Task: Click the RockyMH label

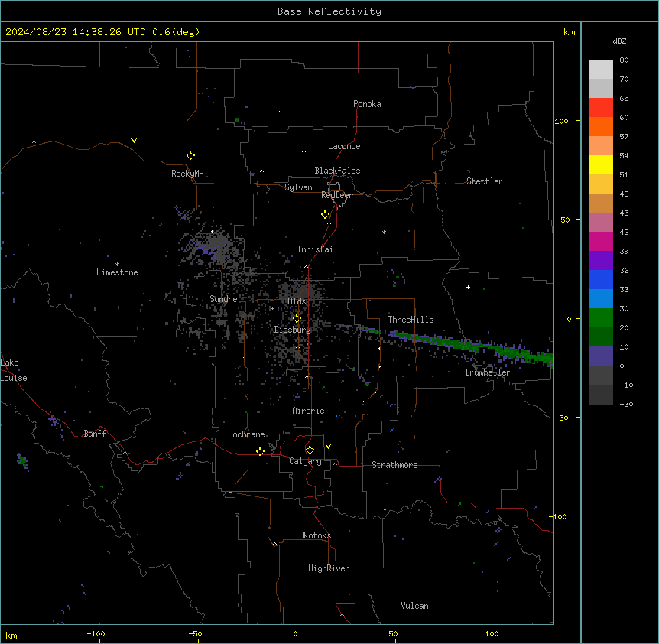Action: click(187, 174)
